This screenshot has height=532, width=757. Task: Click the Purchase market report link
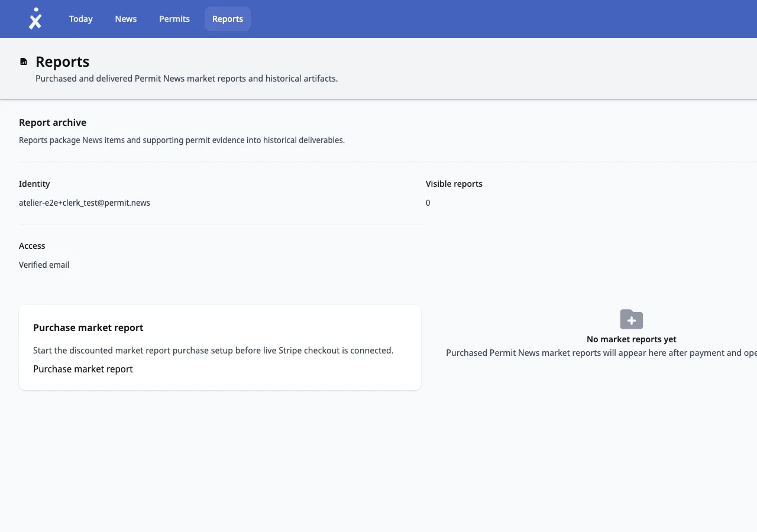click(83, 369)
